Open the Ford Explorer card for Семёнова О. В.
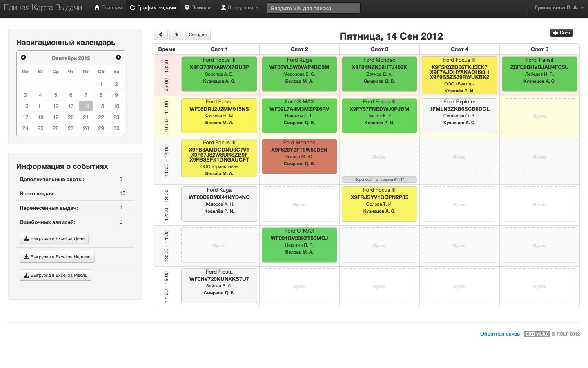The height and width of the screenshot is (368, 588). pyautogui.click(x=459, y=116)
